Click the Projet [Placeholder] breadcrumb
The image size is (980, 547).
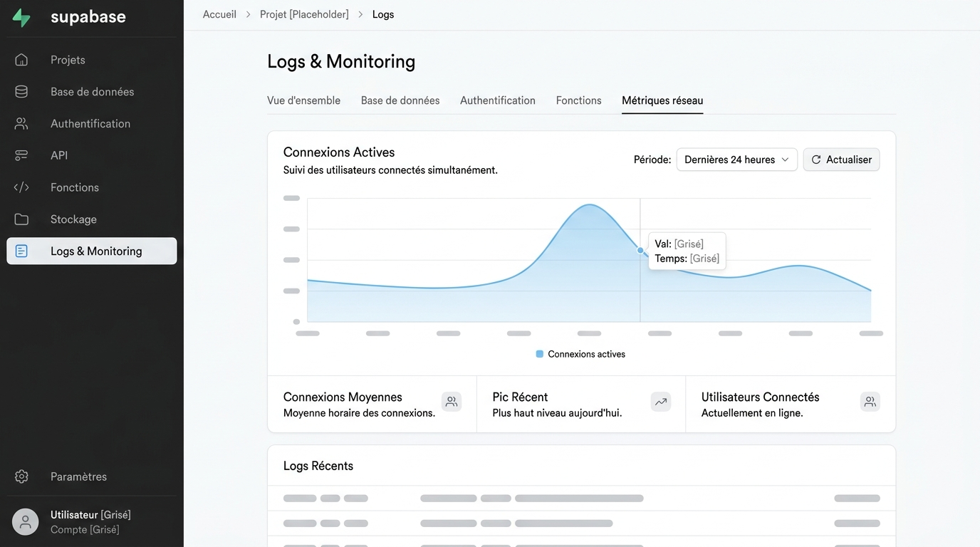tap(304, 14)
